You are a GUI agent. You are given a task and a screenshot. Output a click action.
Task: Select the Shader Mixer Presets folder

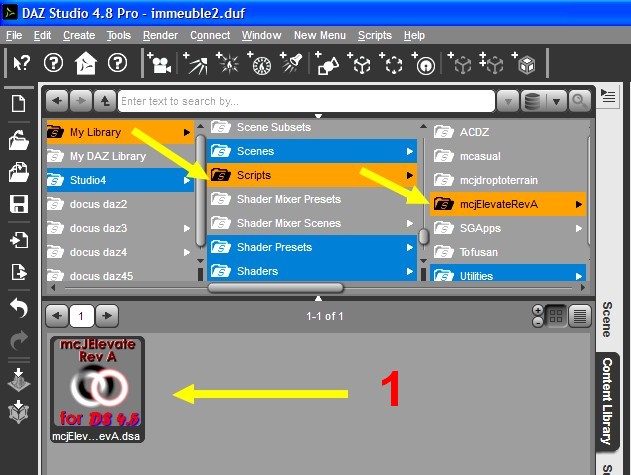pyautogui.click(x=312, y=199)
